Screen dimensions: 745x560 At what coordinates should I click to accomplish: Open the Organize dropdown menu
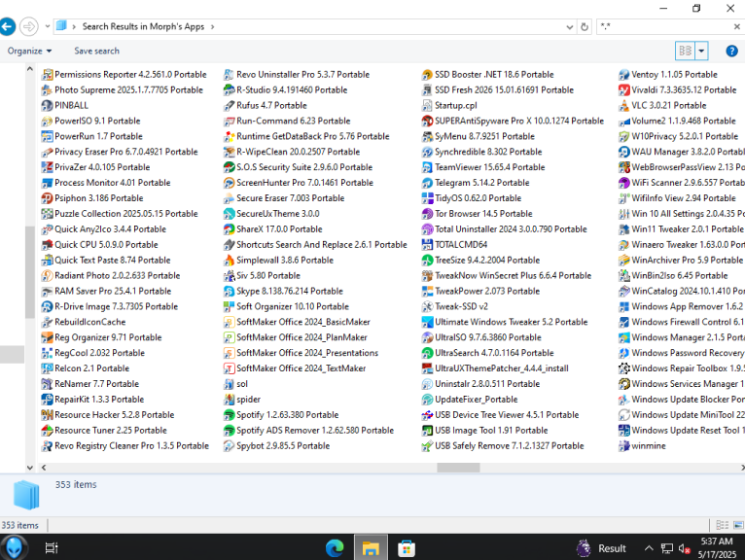(29, 51)
